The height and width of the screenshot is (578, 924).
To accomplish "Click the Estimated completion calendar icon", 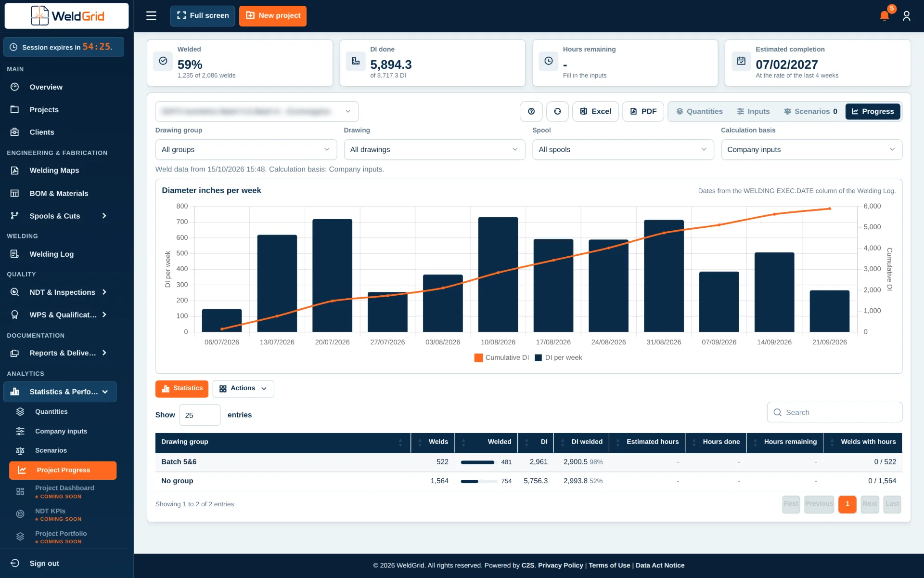I will click(x=741, y=61).
